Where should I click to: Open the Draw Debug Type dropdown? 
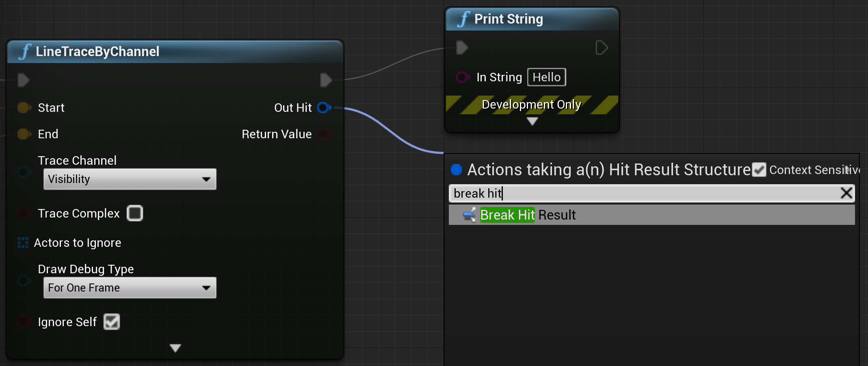130,288
